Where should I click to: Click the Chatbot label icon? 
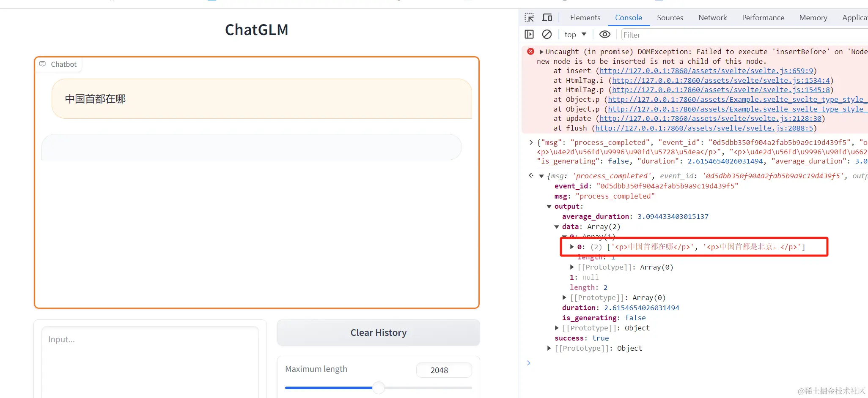click(x=42, y=64)
